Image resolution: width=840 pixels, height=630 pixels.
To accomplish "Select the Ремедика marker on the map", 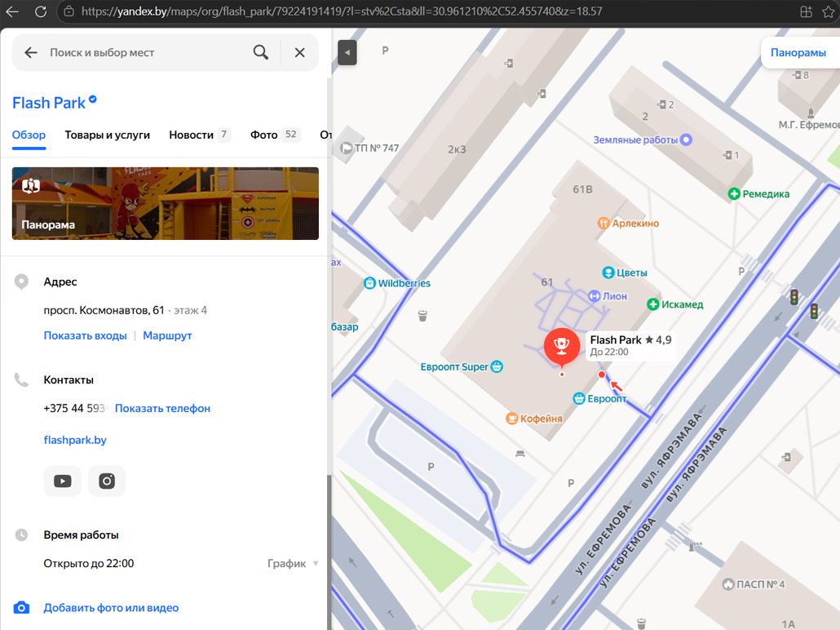I will tap(758, 193).
